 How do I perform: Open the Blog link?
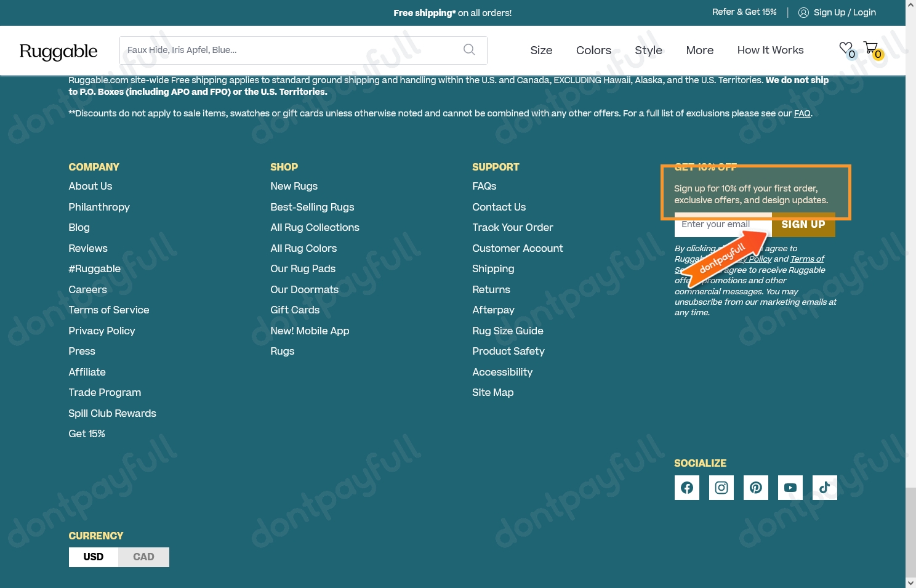click(x=79, y=227)
